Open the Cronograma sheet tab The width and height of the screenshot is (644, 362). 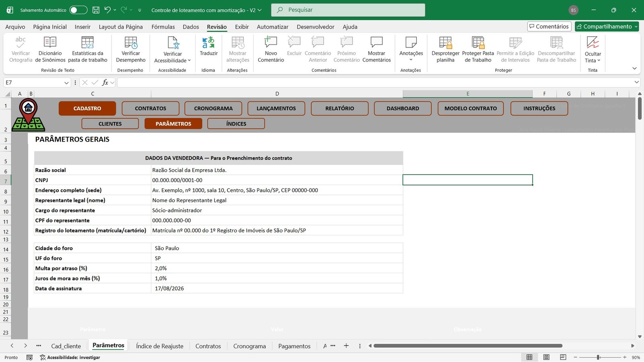(250, 346)
